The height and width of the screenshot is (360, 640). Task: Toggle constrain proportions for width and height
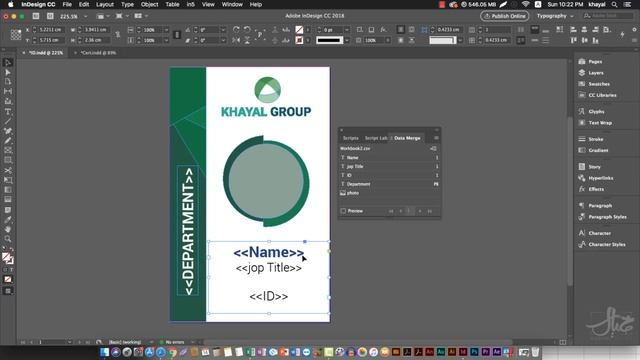[118, 35]
